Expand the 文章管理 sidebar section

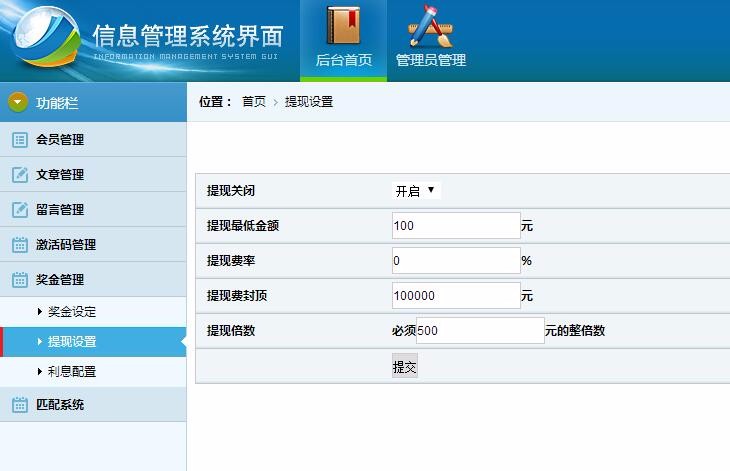pos(93,175)
